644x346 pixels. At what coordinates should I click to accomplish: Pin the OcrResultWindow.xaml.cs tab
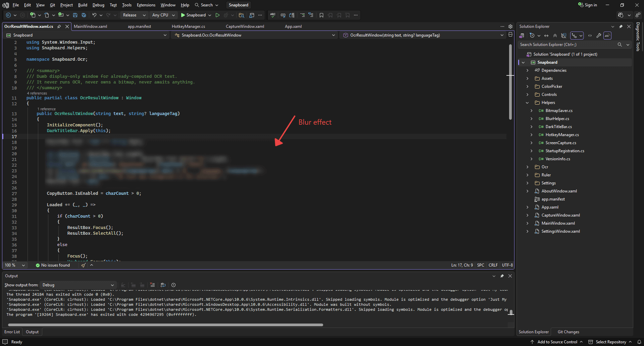pos(59,26)
